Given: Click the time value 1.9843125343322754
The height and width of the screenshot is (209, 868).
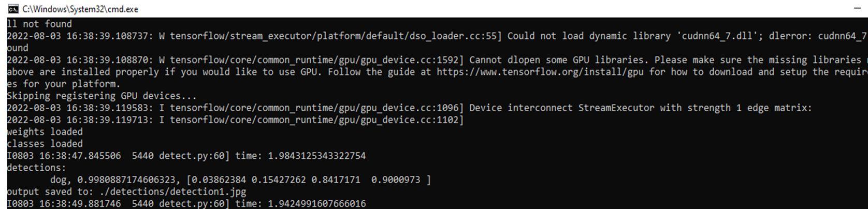Looking at the screenshot, I should [316, 156].
